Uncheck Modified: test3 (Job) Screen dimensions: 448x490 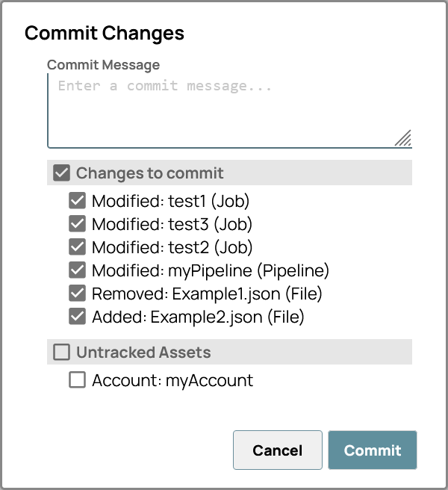point(77,224)
